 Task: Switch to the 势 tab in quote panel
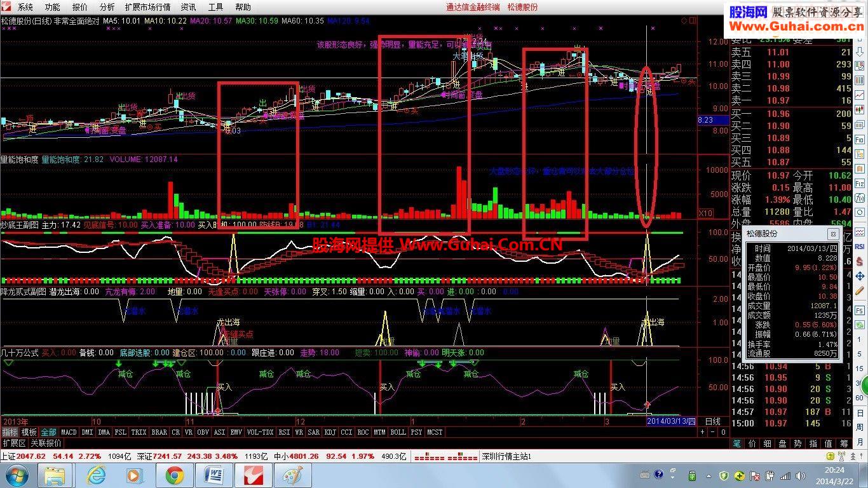click(797, 444)
